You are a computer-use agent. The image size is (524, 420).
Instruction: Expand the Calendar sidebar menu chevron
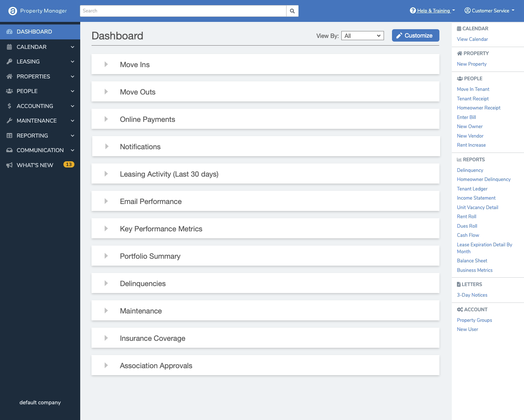pyautogui.click(x=73, y=47)
